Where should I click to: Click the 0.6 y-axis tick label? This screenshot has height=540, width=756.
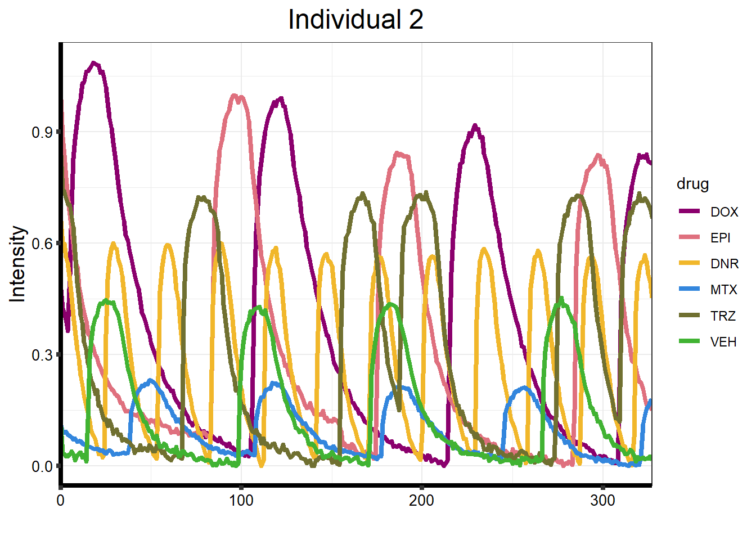tap(42, 244)
